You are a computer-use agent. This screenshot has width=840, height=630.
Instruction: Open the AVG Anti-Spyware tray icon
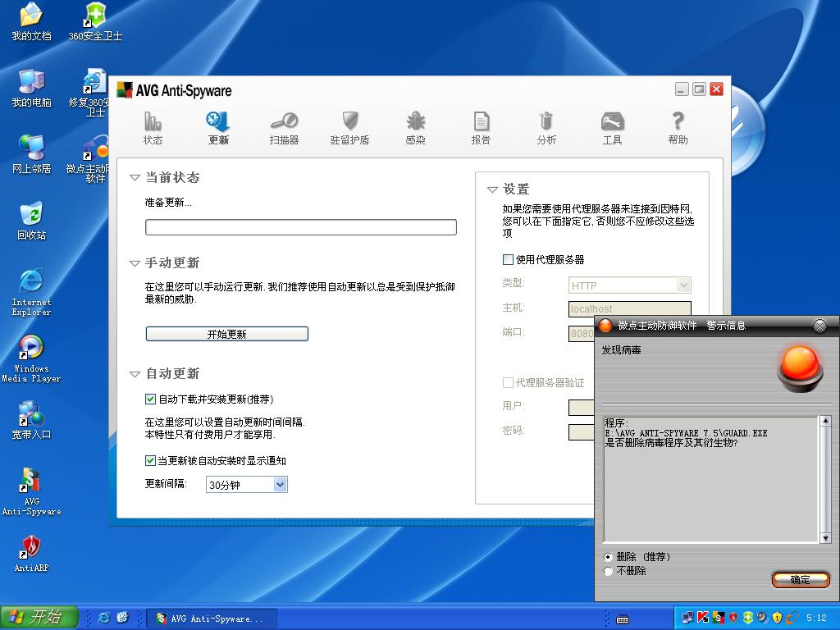(x=719, y=619)
